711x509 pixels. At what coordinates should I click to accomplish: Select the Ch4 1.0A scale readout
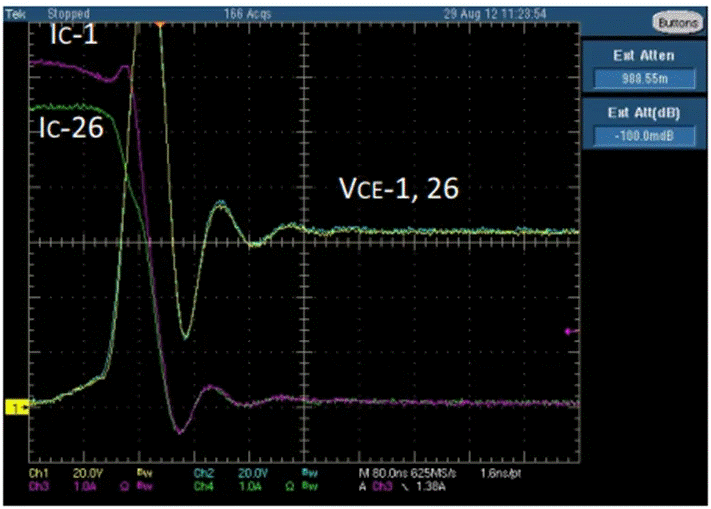(x=250, y=486)
